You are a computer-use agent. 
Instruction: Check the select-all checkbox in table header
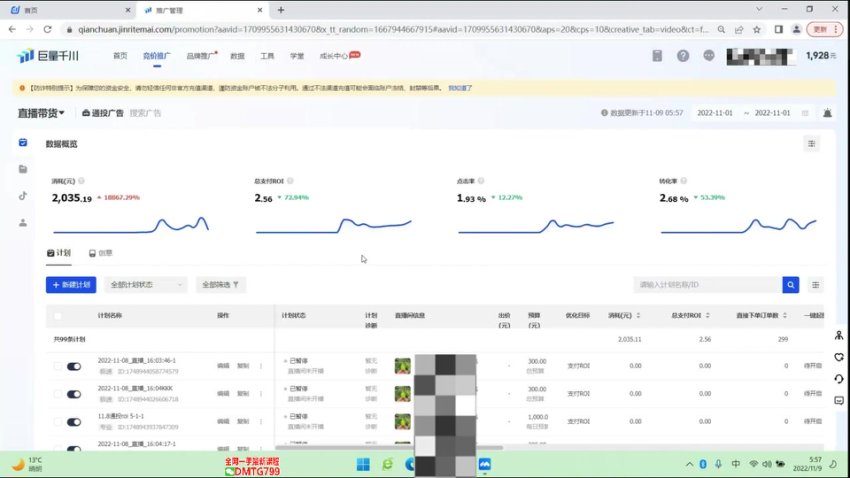coord(58,315)
